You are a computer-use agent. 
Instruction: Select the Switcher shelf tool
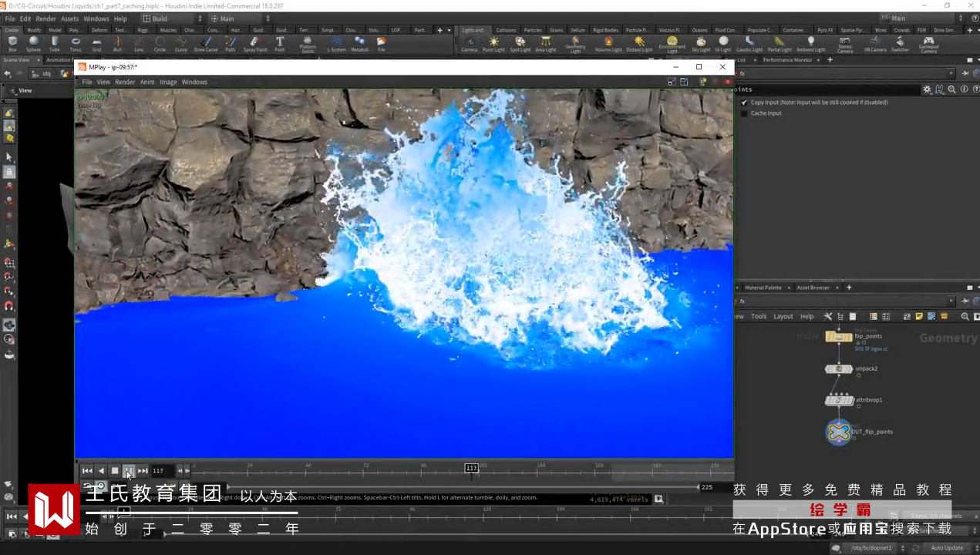coord(900,44)
